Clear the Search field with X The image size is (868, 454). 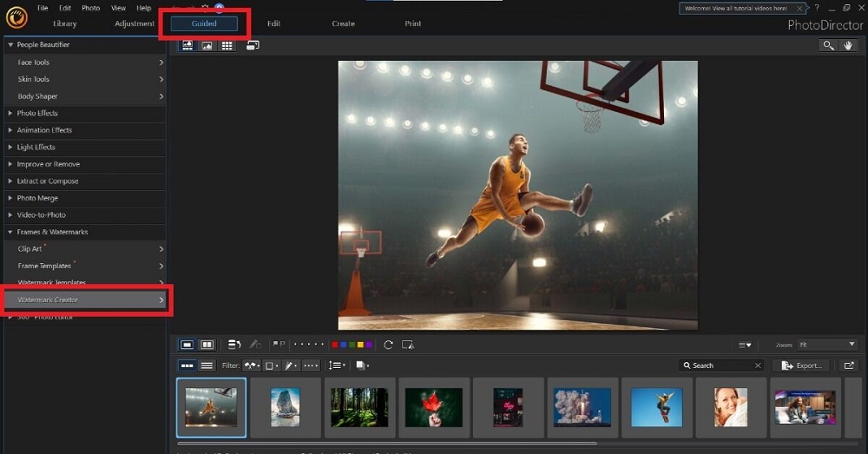758,365
